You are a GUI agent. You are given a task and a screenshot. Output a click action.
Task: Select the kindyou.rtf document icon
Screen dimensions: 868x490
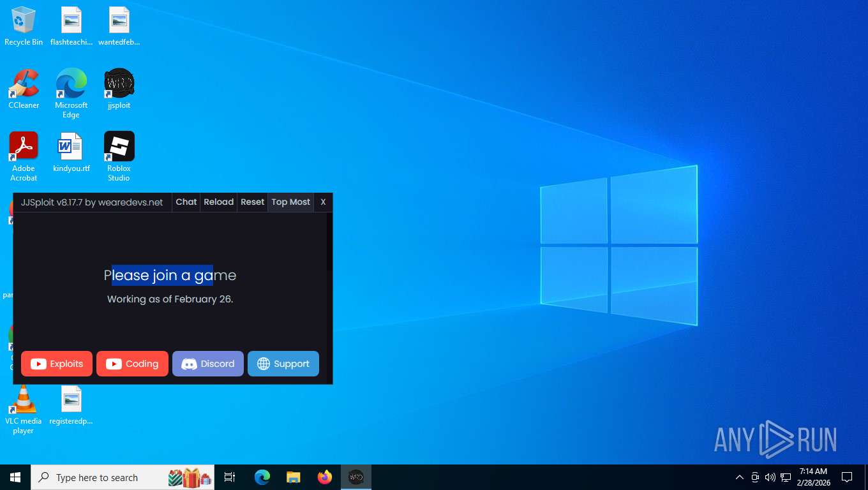point(71,152)
